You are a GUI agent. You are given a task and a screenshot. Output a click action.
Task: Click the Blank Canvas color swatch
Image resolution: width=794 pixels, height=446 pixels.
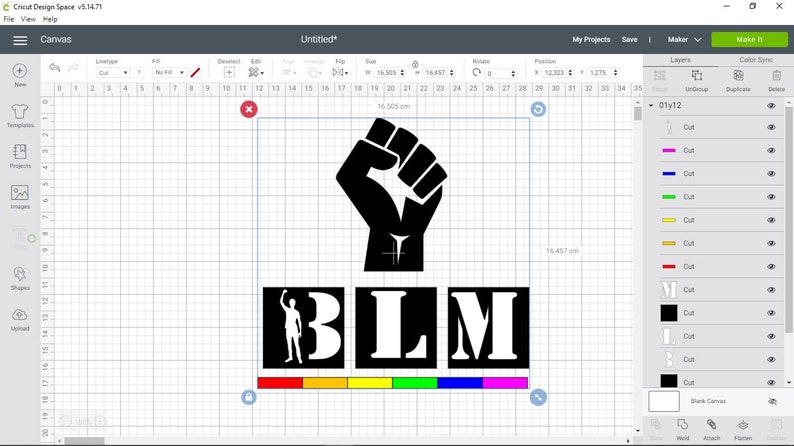[664, 401]
